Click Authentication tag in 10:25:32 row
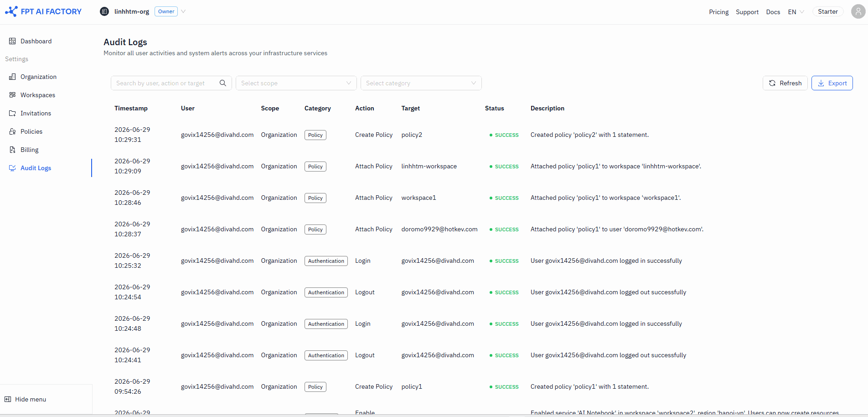This screenshot has width=868, height=417. pyautogui.click(x=326, y=261)
